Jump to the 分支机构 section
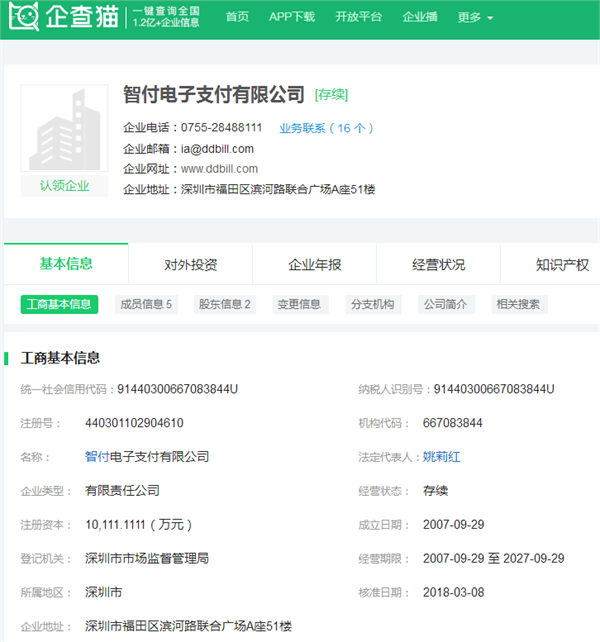Viewport: 600px width, 642px height. 372,304
